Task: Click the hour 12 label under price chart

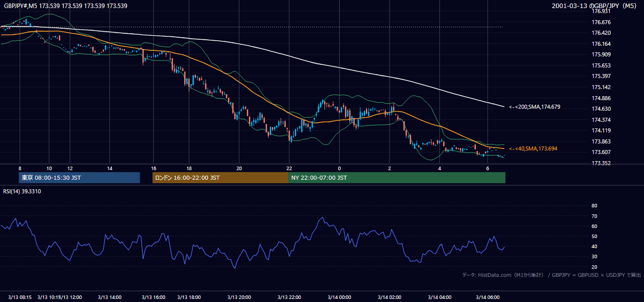Action: (70, 168)
